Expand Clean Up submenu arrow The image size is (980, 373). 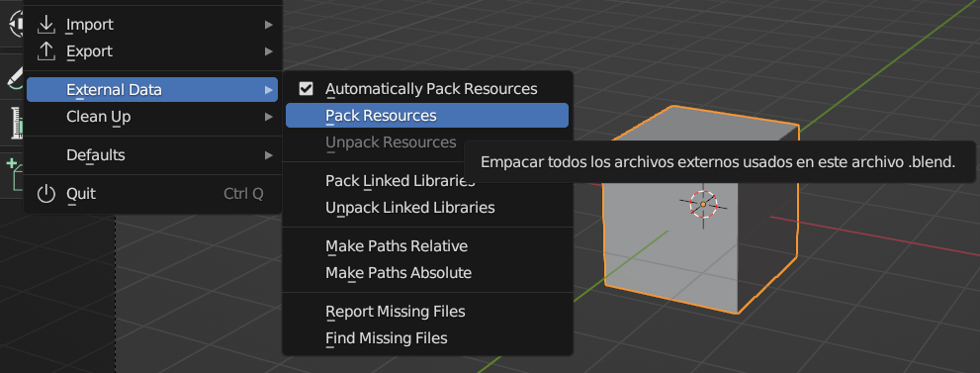[269, 116]
